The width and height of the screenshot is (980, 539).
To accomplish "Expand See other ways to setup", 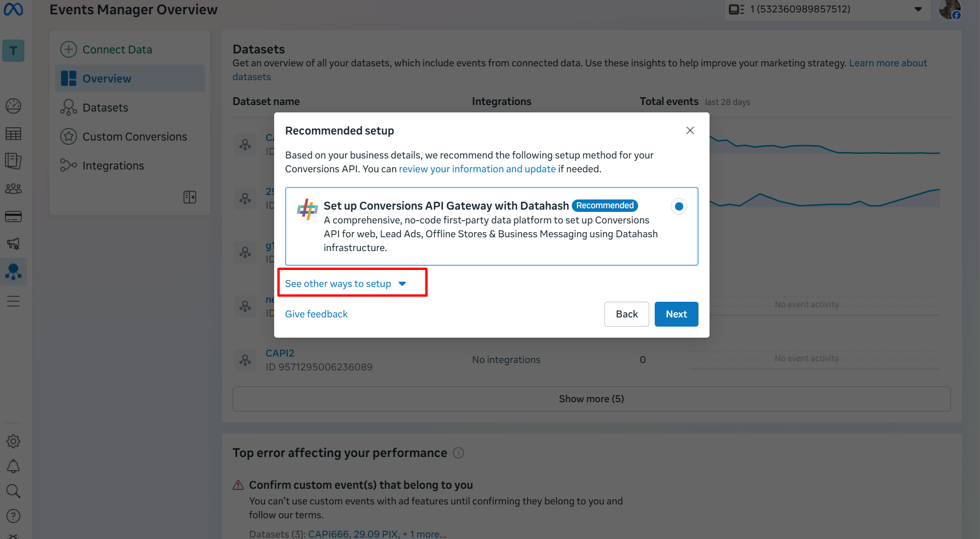I will click(x=346, y=284).
